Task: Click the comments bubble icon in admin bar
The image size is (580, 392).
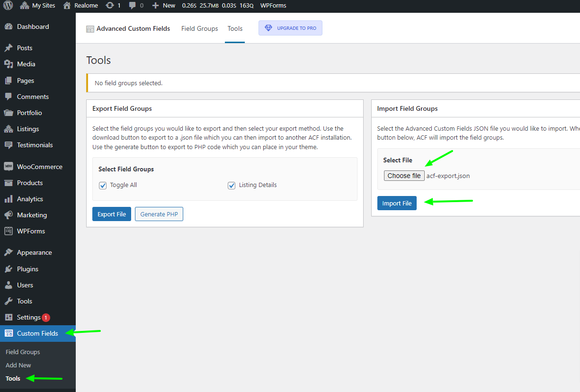Action: (132, 6)
